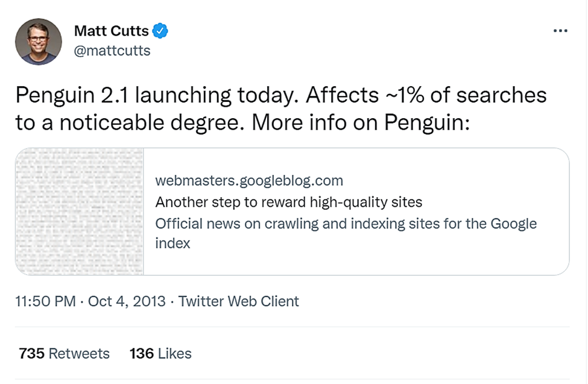The height and width of the screenshot is (384, 588).
Task: Click the 11:50 PM timestamp
Action: coord(46,301)
